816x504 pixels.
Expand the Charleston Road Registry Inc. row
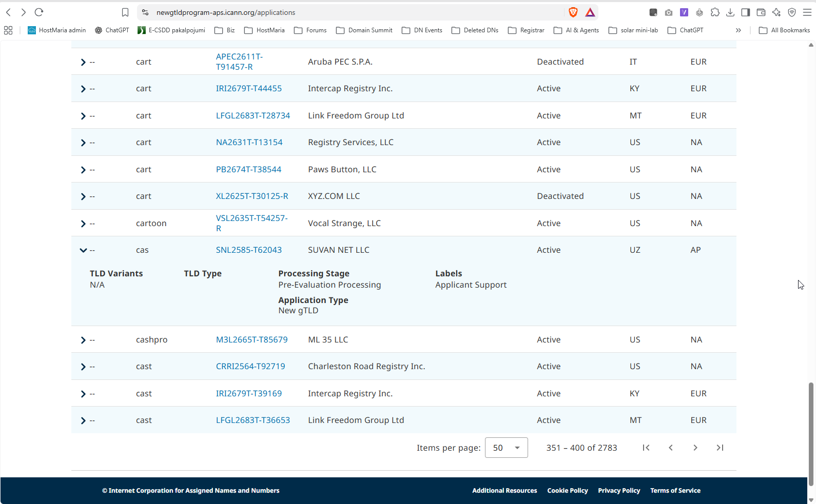83,367
